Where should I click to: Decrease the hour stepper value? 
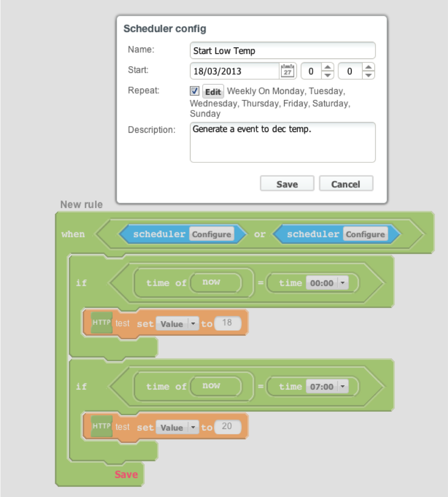coord(327,75)
